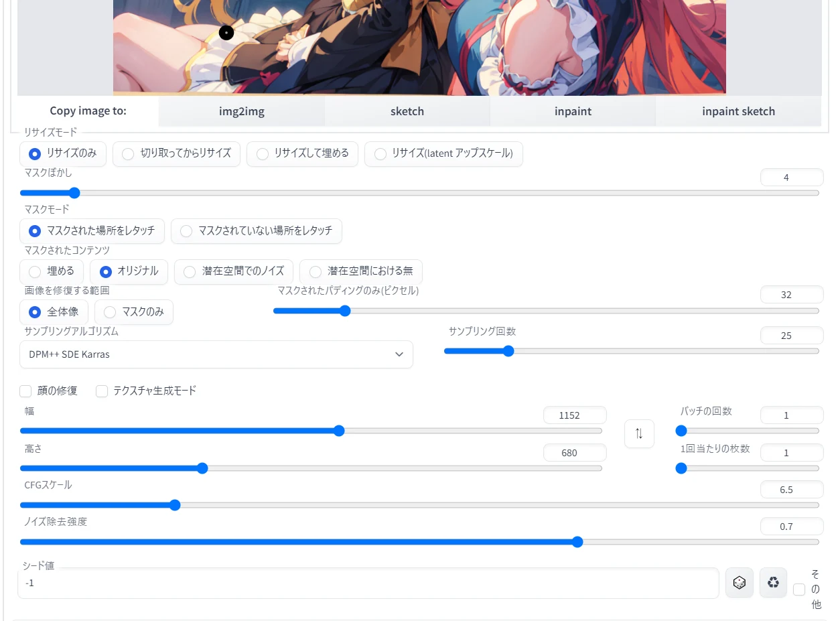Select マスクされた場所をレタッチ mask mode
Viewport: 840px width, 621px height.
click(x=92, y=231)
